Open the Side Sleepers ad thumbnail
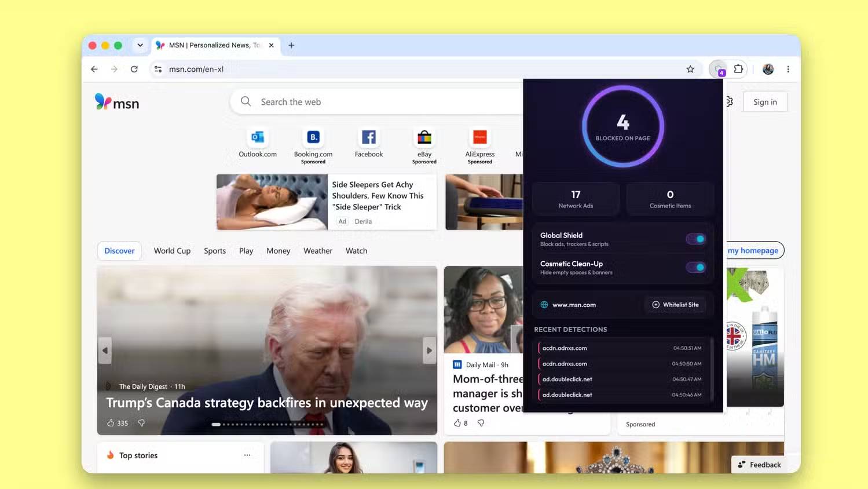Viewport: 868px width, 489px height. 272,202
